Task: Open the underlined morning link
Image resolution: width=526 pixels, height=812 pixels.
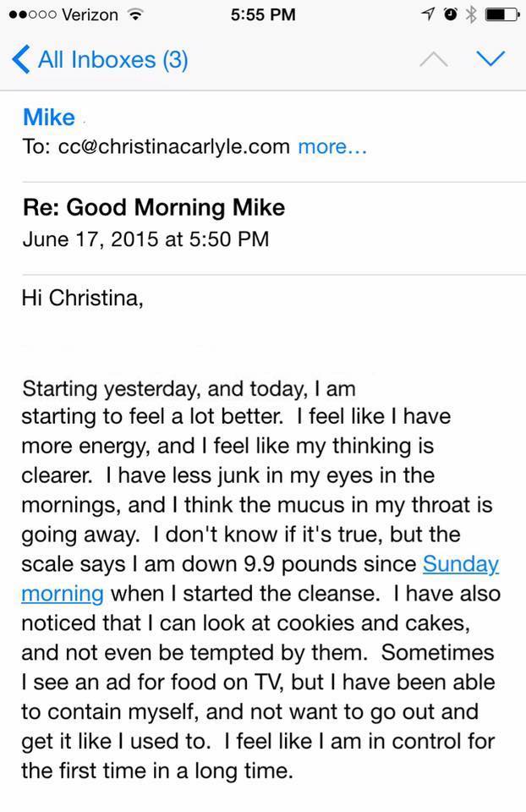Action: point(63,595)
